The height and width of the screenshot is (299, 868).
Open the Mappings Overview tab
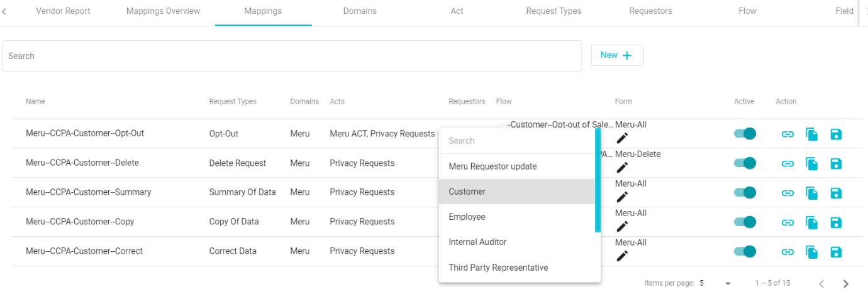(163, 11)
